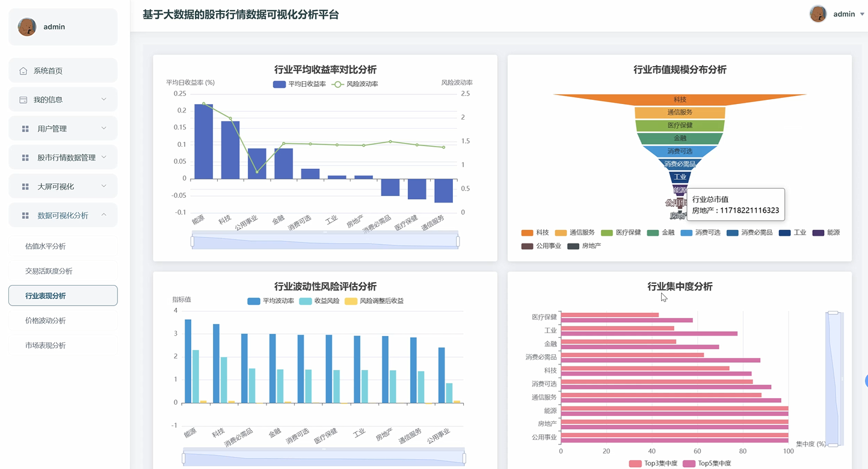This screenshot has width=868, height=469.
Task: Click the card icon beside 我的信息
Action: click(x=23, y=100)
